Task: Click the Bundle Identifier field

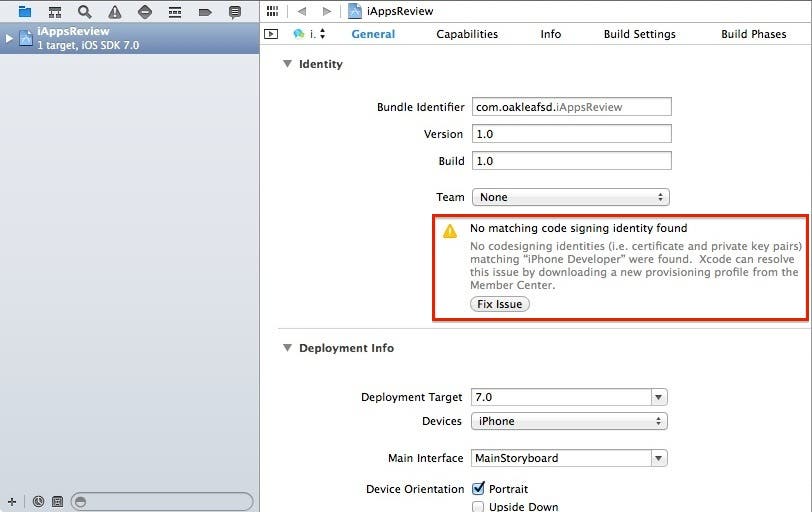Action: [572, 107]
